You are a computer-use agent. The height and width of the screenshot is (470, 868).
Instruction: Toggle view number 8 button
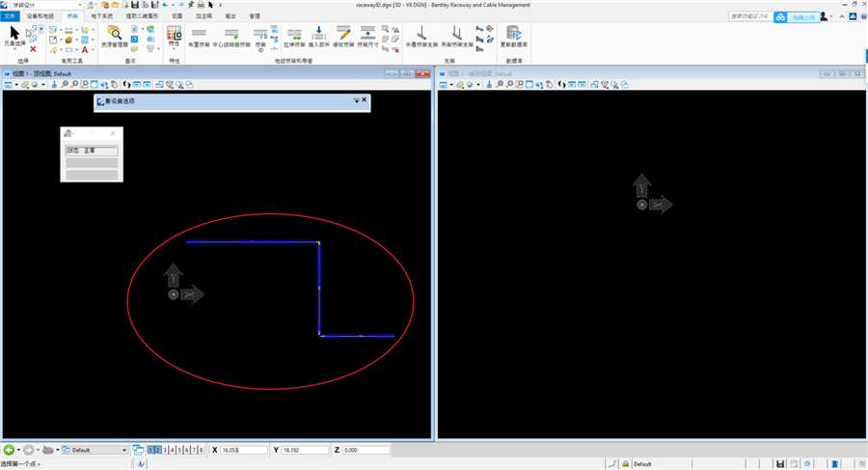pos(201,450)
